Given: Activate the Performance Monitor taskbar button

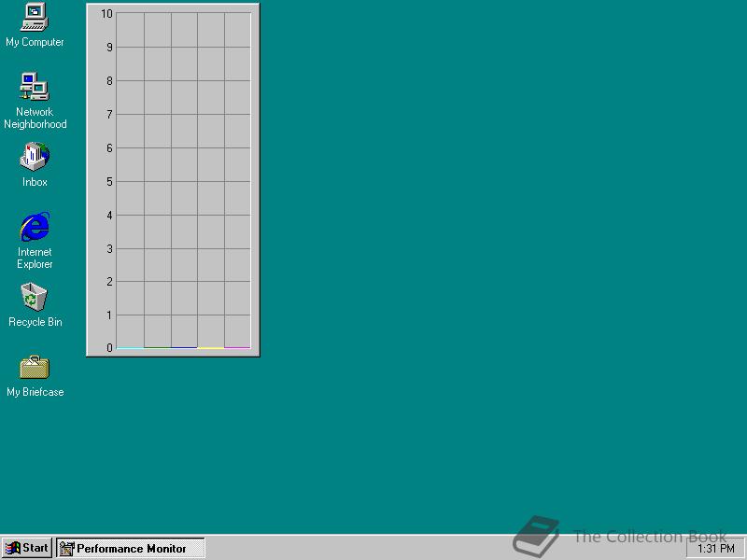Looking at the screenshot, I should [x=131, y=548].
